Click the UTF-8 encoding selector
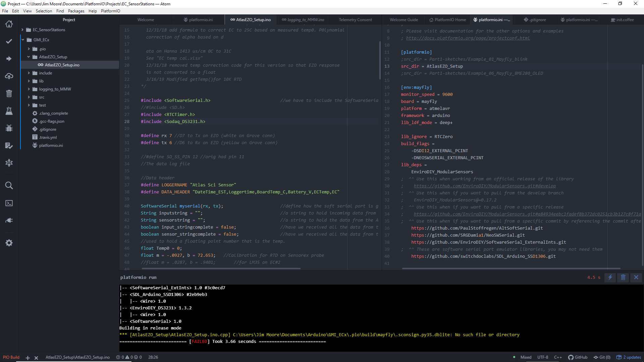 pyautogui.click(x=542, y=357)
